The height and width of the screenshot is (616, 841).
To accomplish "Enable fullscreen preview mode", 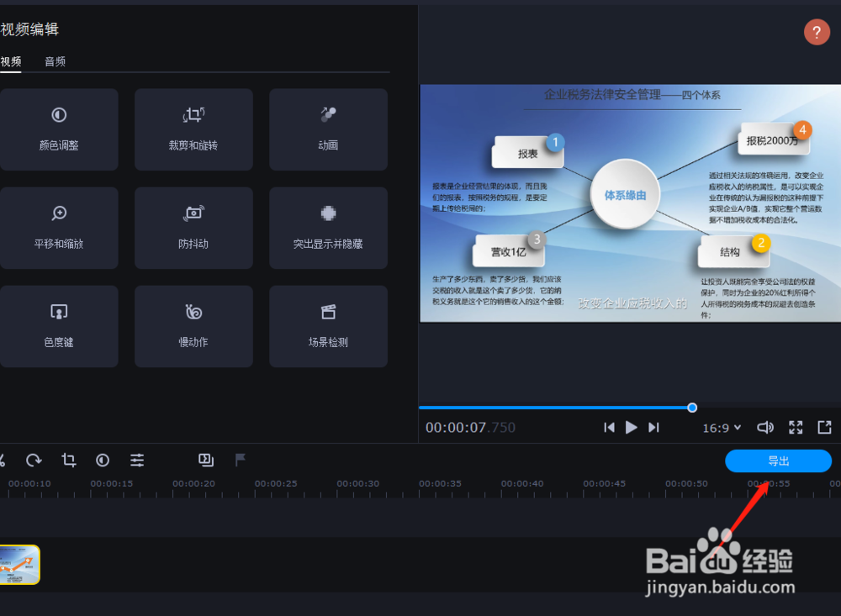I will coord(795,427).
